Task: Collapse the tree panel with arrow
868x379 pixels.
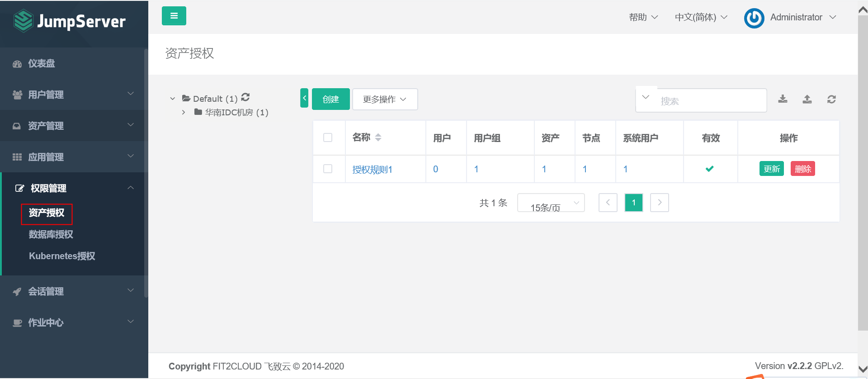Action: click(x=304, y=98)
